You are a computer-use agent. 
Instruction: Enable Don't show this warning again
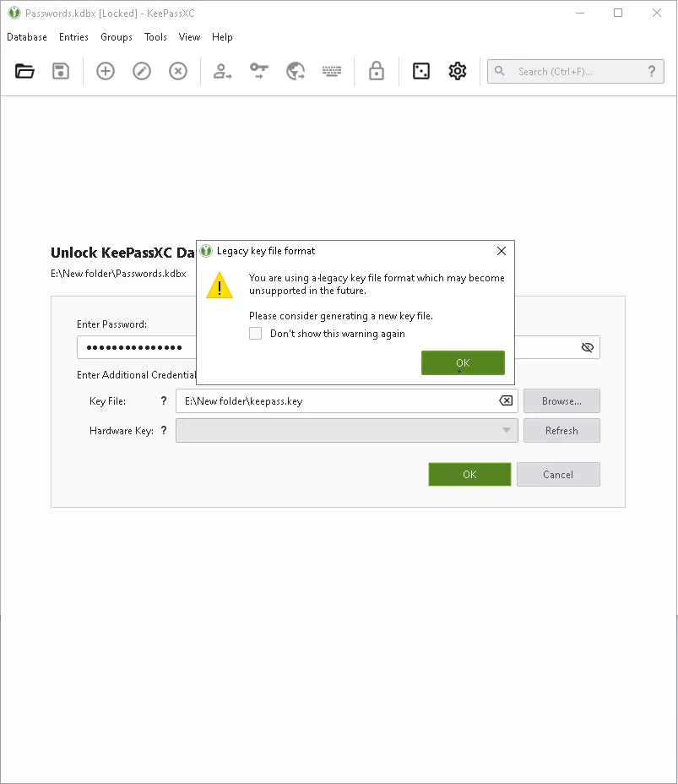click(255, 333)
